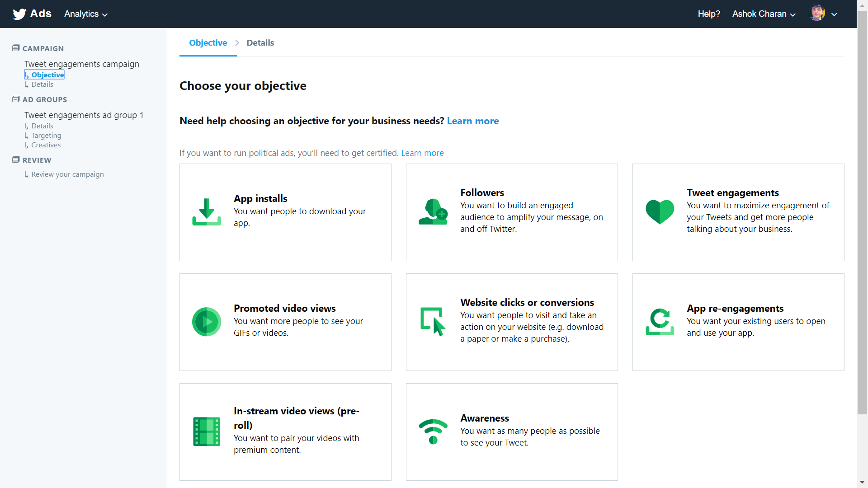Image resolution: width=868 pixels, height=488 pixels.
Task: Switch to the Details tab
Action: 260,42
